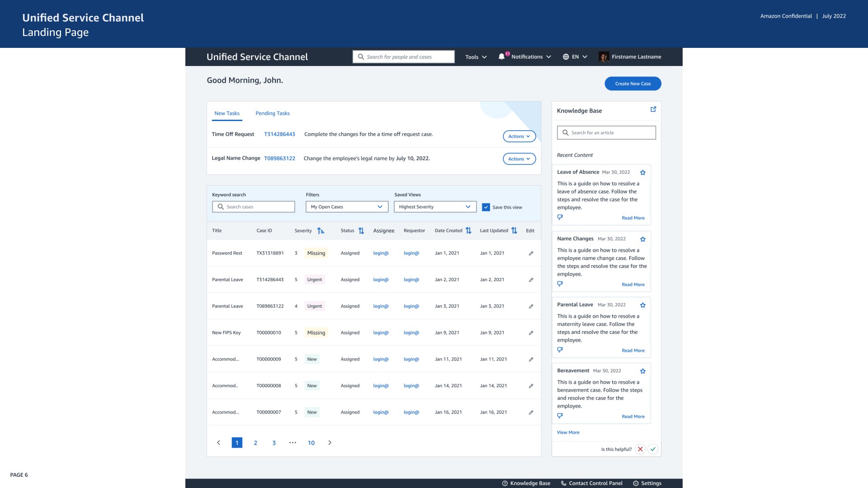Open Highest Severity saved views dropdown
Viewport: 868px width, 488px height.
pyautogui.click(x=434, y=207)
